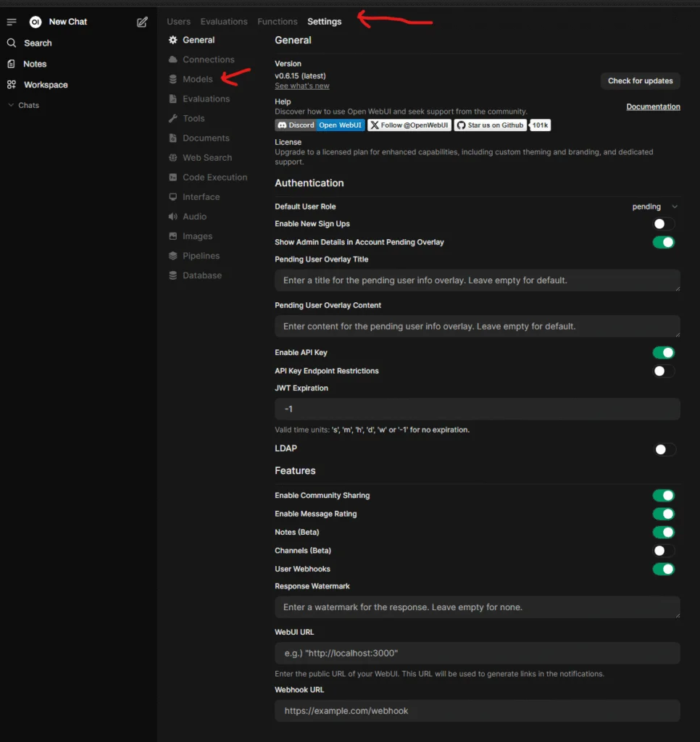The height and width of the screenshot is (742, 700).
Task: Collapse the Chats section chevron
Action: (x=11, y=105)
